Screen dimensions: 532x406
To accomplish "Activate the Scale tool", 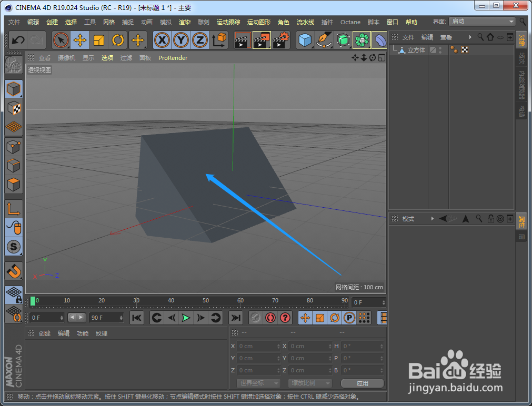I will click(99, 40).
